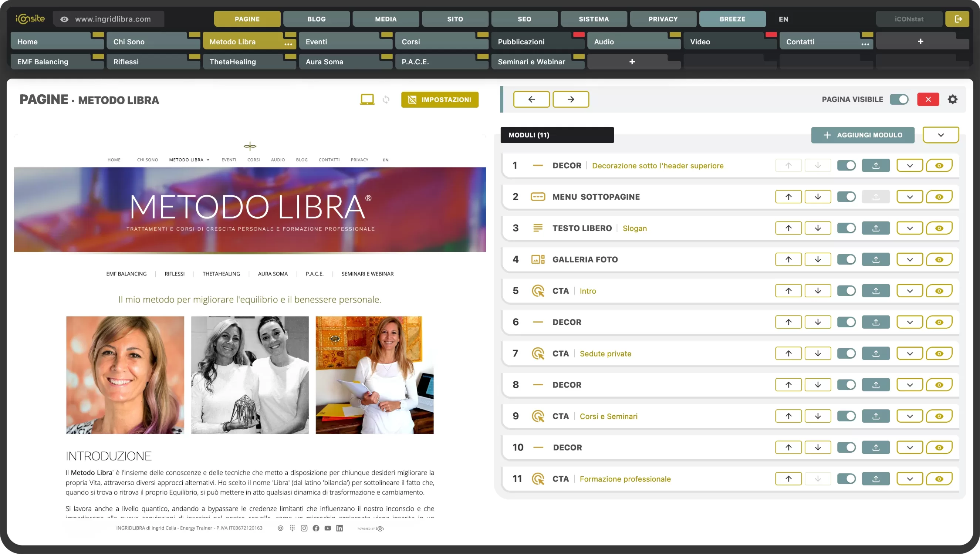
Task: Expand the Testo Libero Slogan module chevron
Action: point(910,228)
